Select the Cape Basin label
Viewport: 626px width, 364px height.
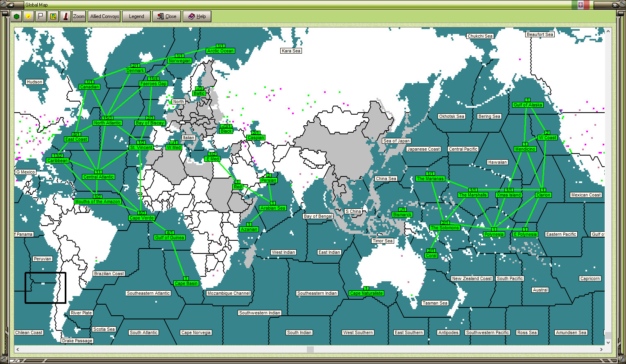pyautogui.click(x=186, y=283)
